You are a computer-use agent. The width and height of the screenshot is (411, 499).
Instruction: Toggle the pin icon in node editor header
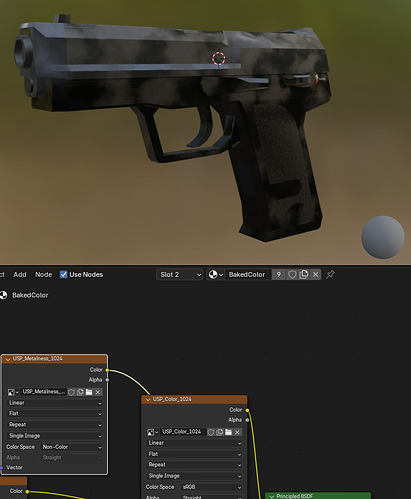[x=330, y=274]
